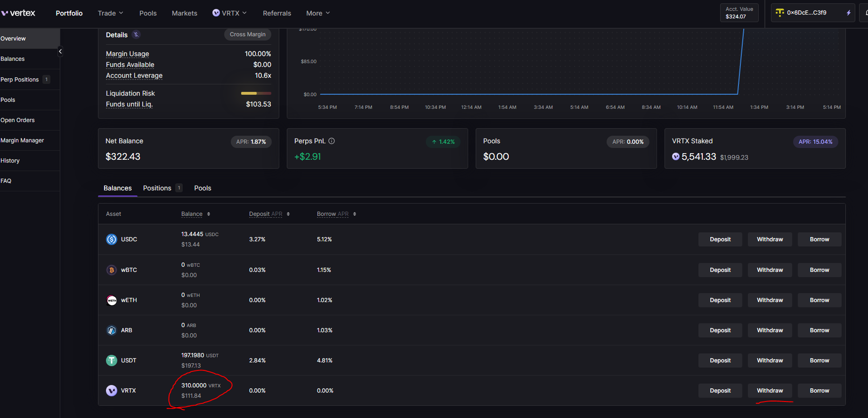Click the Margin Usage label

(127, 54)
